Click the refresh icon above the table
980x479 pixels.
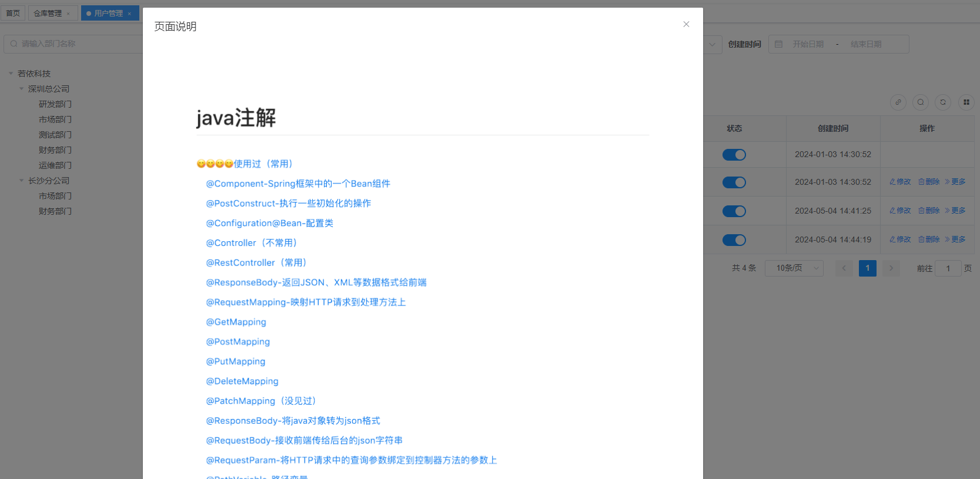pos(943,102)
